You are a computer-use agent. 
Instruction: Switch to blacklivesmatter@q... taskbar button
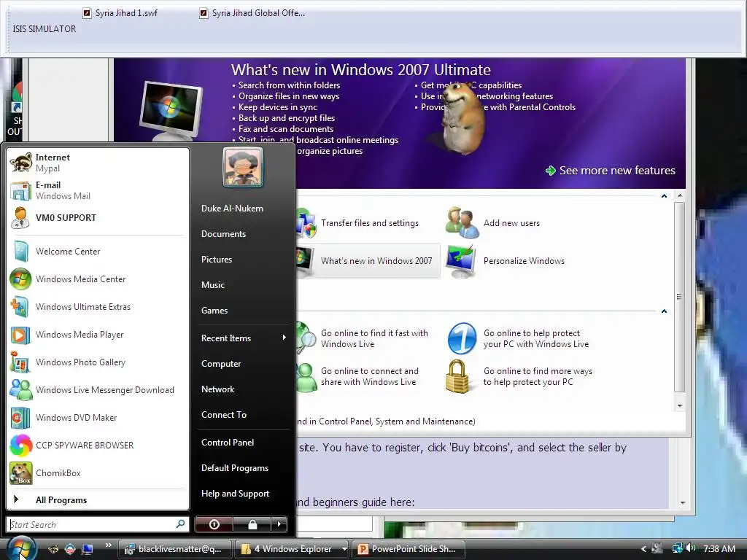(x=174, y=549)
